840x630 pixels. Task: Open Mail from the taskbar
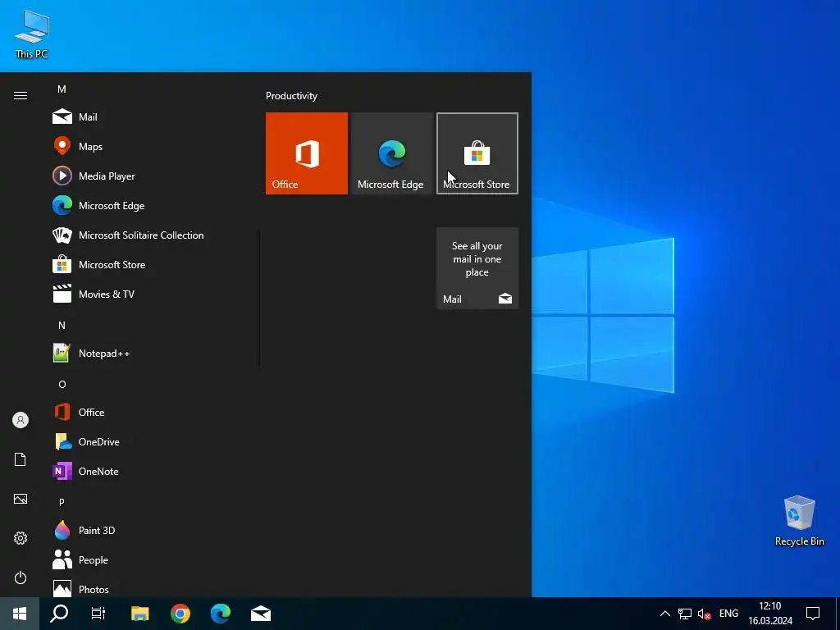(261, 614)
